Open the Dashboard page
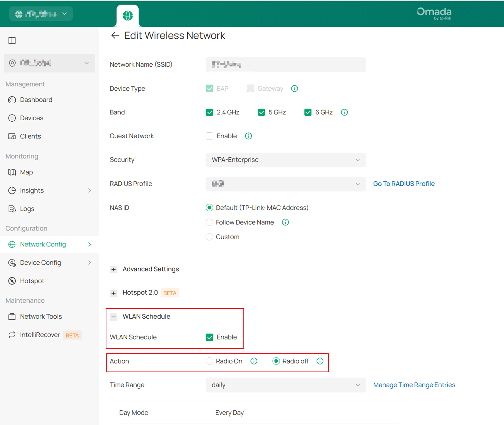The width and height of the screenshot is (504, 425). click(x=36, y=100)
